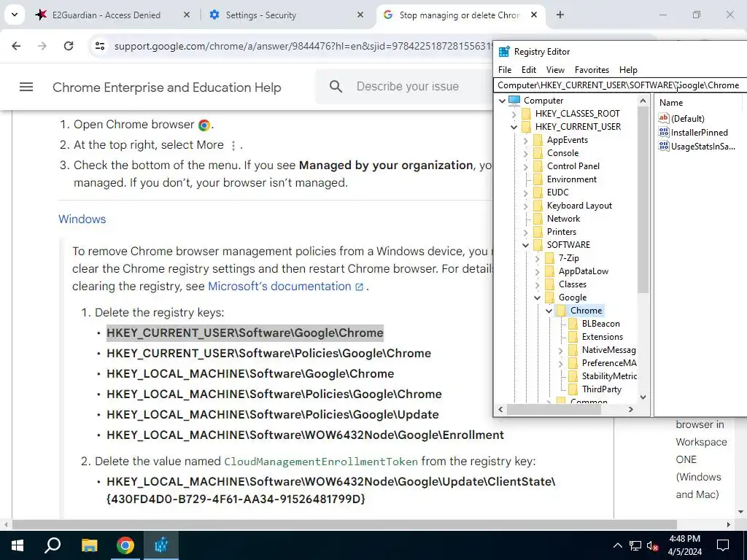Click registry tree scrollbar up arrow
Image resolution: width=747 pixels, height=560 pixels.
(x=643, y=101)
